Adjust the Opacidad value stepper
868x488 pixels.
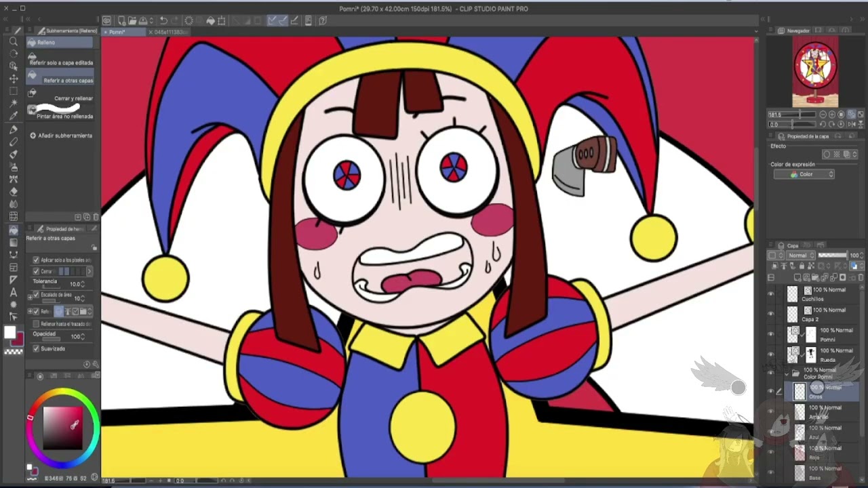point(83,336)
